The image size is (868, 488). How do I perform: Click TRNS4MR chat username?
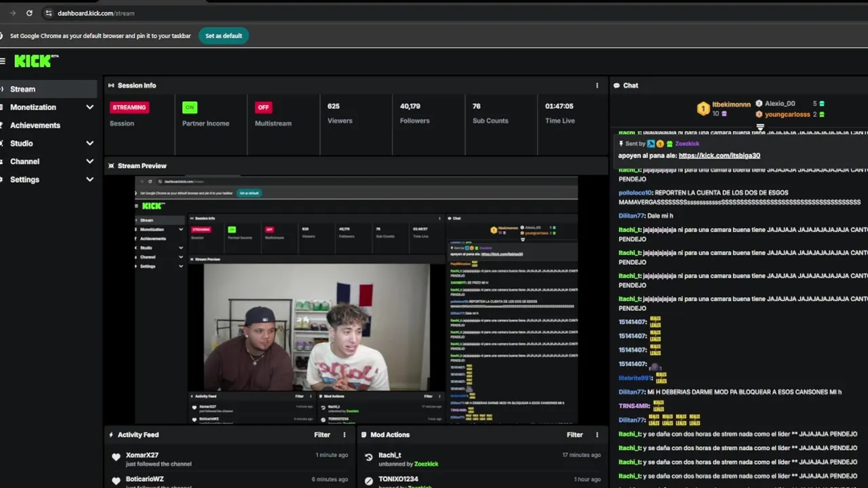click(x=633, y=406)
